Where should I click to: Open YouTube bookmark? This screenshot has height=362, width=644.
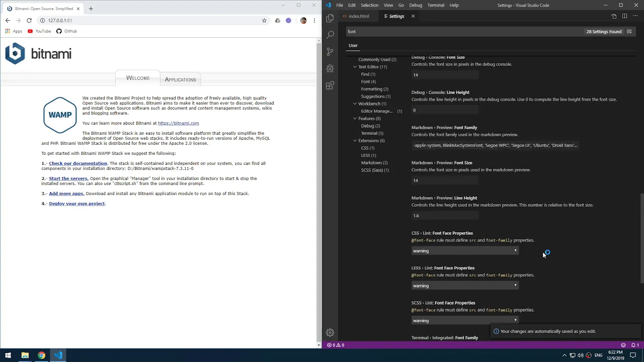coord(39,31)
